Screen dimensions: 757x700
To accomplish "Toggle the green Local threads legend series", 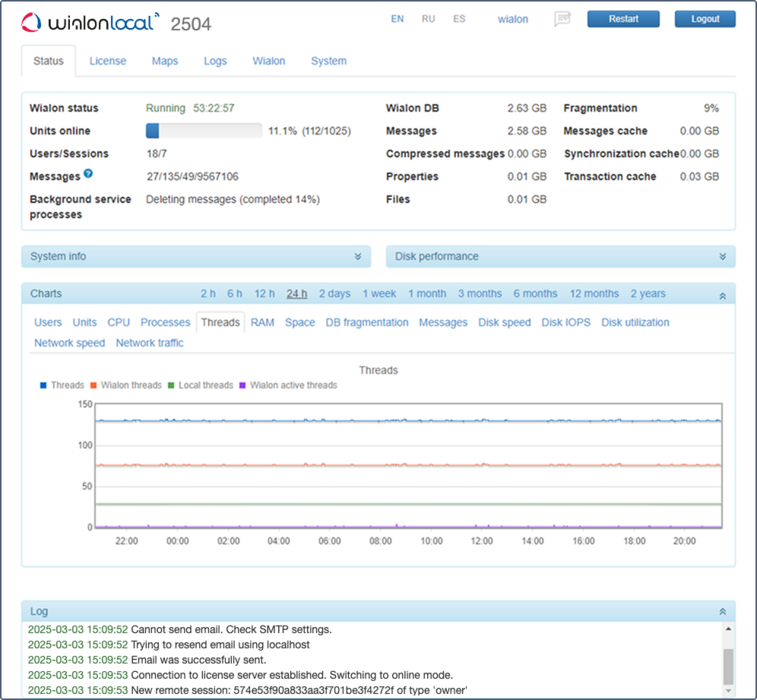I will (200, 385).
